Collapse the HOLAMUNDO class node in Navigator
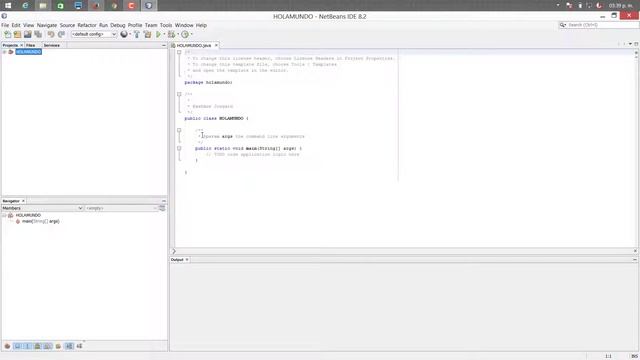This screenshot has width=640, height=360. pos(4,215)
